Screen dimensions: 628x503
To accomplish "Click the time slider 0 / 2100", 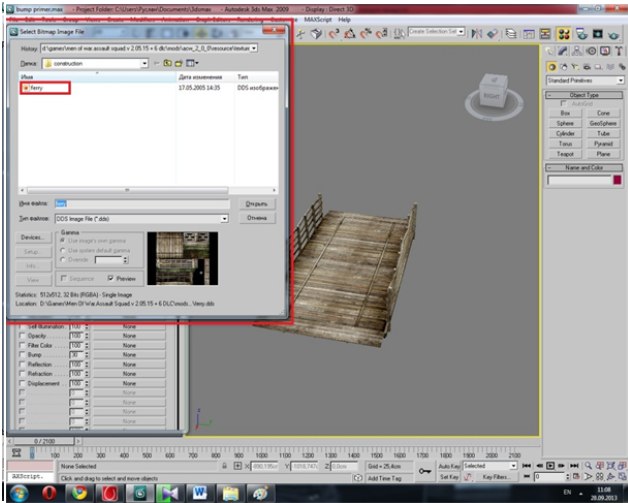I will tap(44, 441).
